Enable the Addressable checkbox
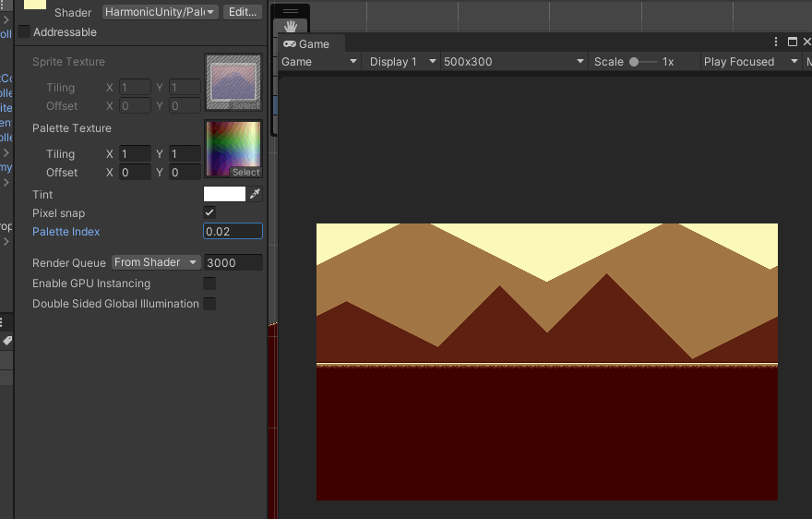Viewport: 812px width, 519px height. click(x=24, y=32)
